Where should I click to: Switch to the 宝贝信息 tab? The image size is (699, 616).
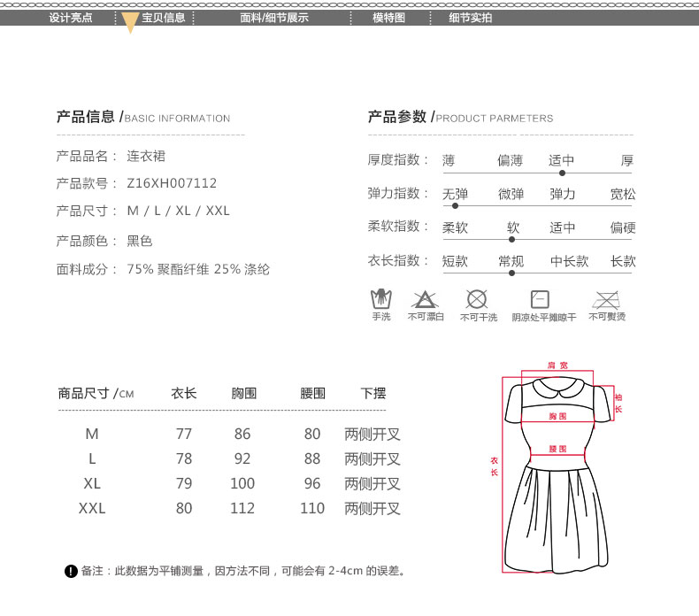click(x=164, y=18)
